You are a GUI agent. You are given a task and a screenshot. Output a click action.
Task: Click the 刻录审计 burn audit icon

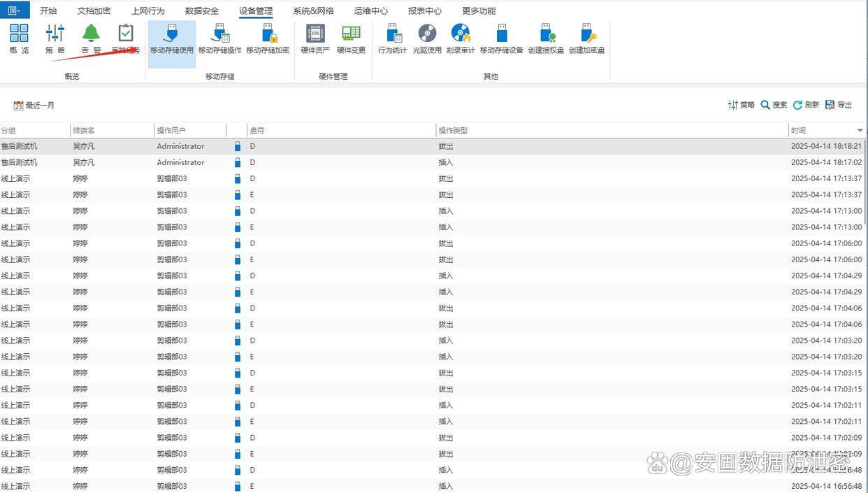461,38
